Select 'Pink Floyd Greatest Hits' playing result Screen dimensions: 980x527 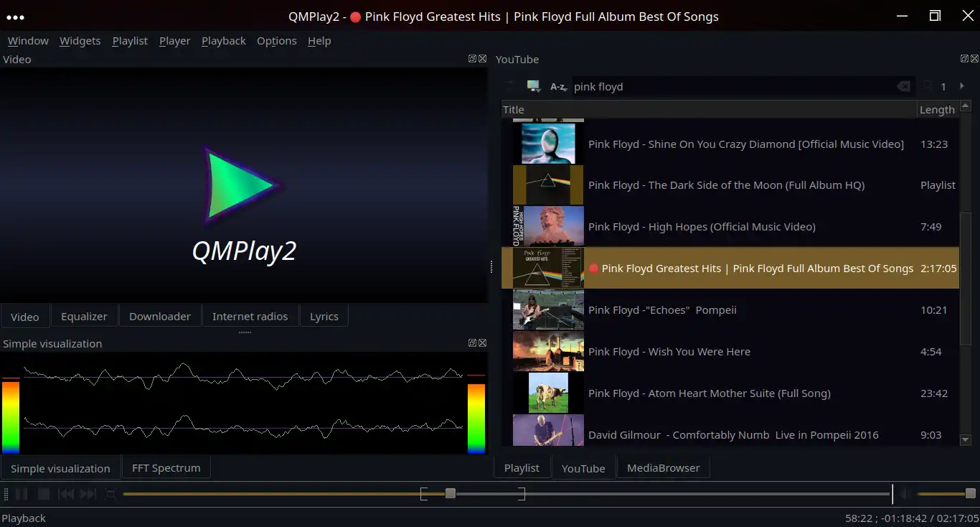click(x=730, y=269)
